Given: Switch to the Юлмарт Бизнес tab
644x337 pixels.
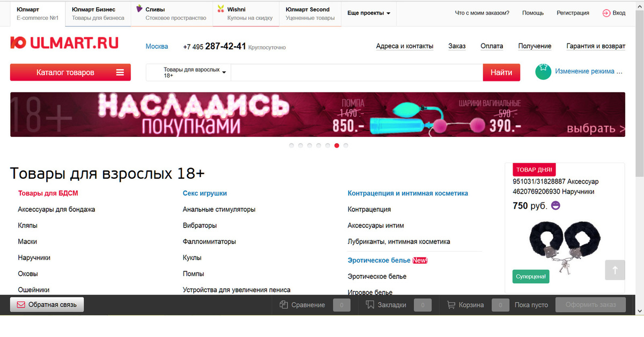Looking at the screenshot, I should click(98, 13).
